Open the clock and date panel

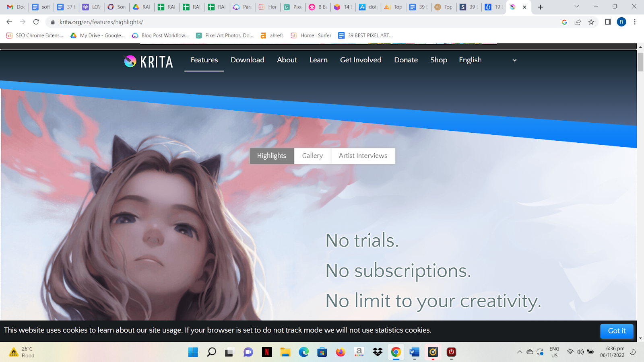pos(612,352)
